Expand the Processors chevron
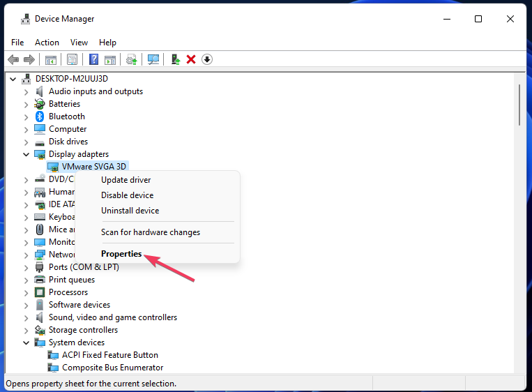This screenshot has width=532, height=392. (26, 293)
